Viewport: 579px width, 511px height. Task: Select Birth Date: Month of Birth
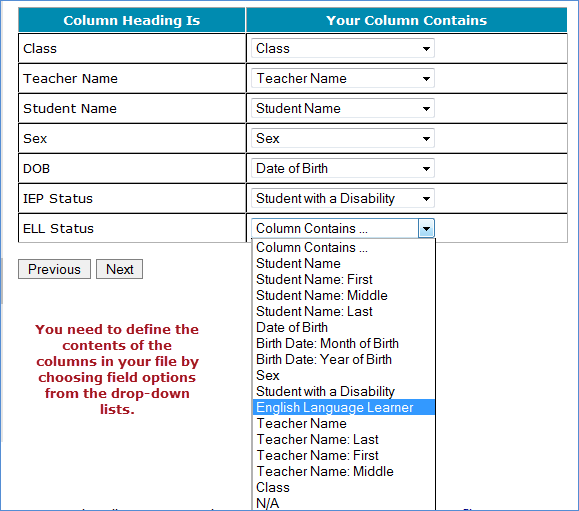tap(344, 343)
